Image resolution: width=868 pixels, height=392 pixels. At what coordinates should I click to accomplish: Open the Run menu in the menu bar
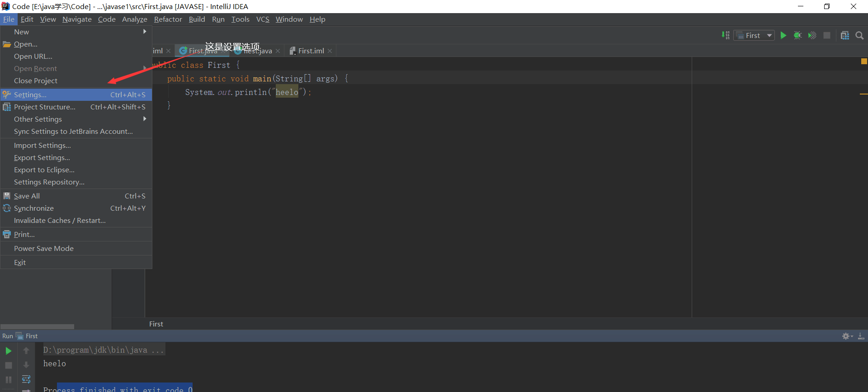[218, 19]
